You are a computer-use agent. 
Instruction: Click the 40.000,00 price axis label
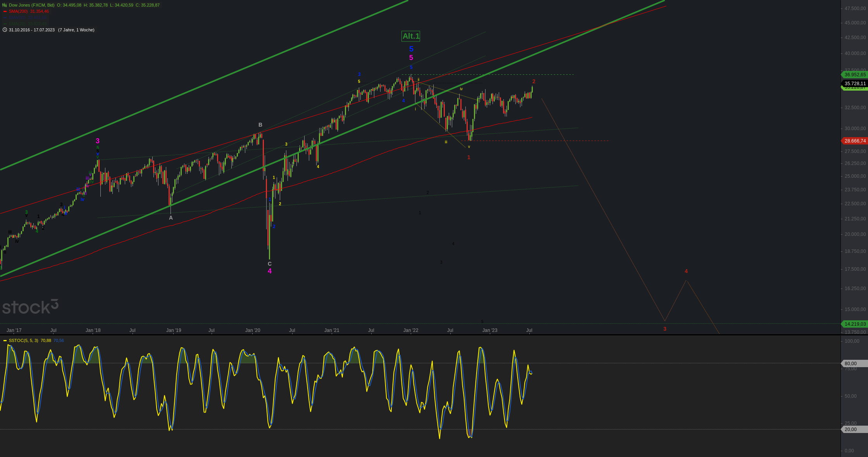855,53
